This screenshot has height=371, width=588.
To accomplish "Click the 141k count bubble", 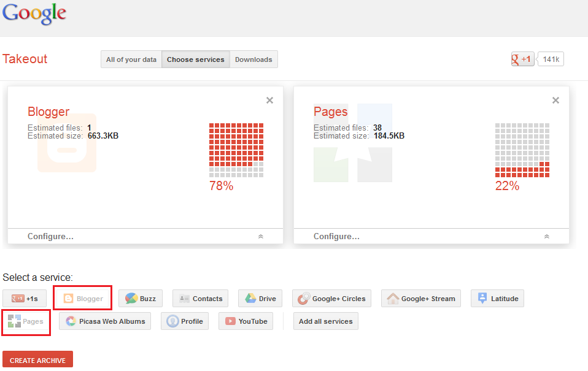I will 551,59.
